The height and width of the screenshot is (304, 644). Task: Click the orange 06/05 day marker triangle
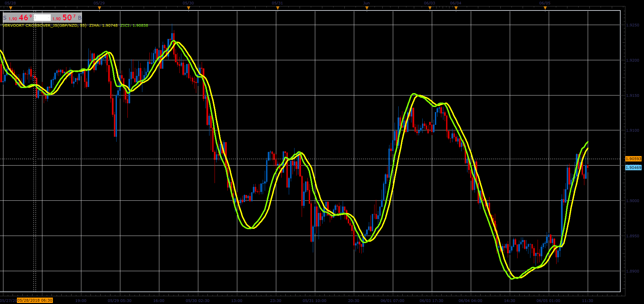[x=545, y=8]
